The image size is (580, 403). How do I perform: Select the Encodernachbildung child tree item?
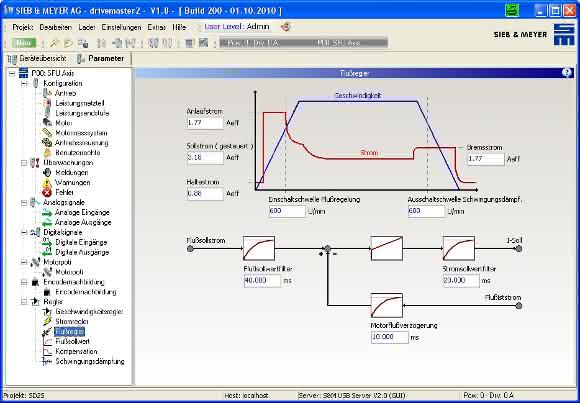85,292
